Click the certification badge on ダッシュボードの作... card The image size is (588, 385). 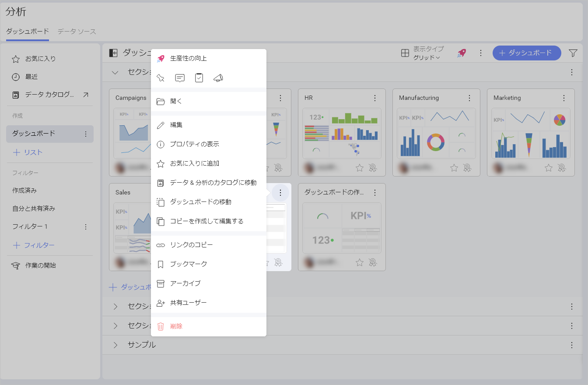(x=373, y=262)
